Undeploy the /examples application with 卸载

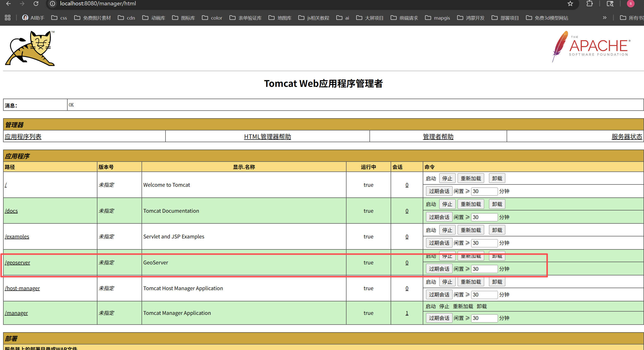[x=497, y=230]
